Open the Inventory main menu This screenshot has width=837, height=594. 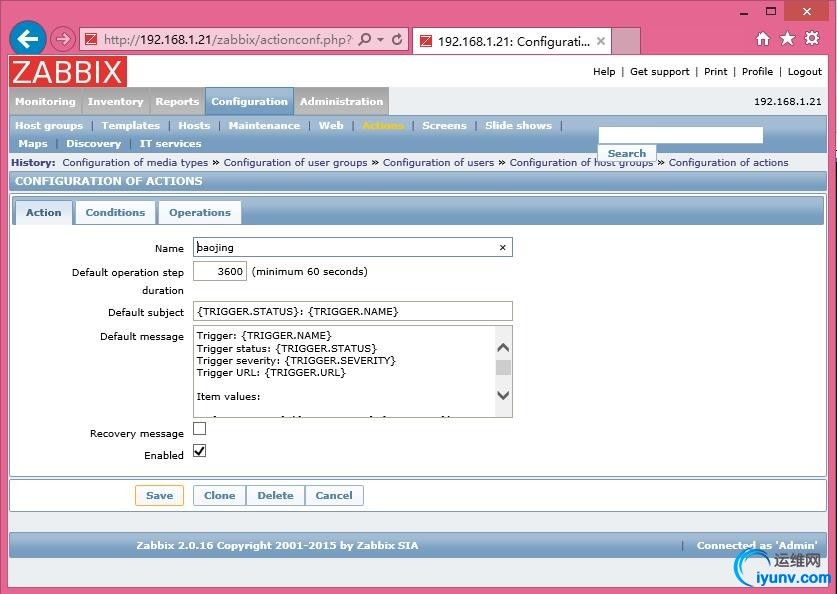(115, 101)
